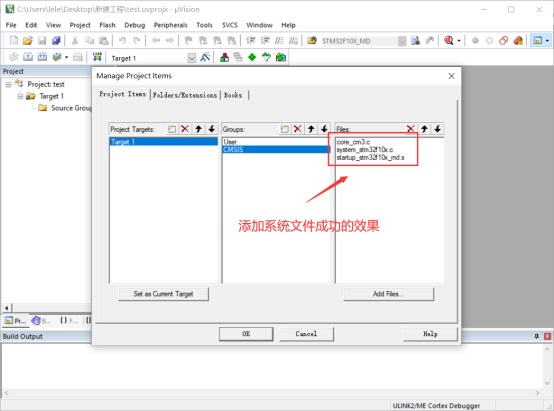Move selected group down with arrow icon
The height and width of the screenshot is (411, 554).
tap(324, 129)
